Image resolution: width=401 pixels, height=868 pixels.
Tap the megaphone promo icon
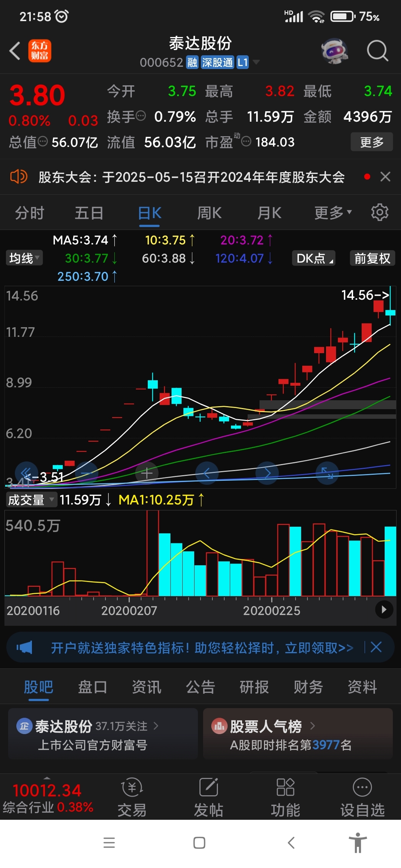tap(25, 648)
